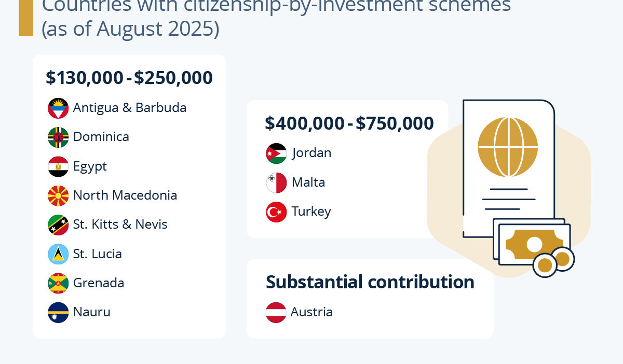Select the Substantial contribution heading

tap(370, 282)
